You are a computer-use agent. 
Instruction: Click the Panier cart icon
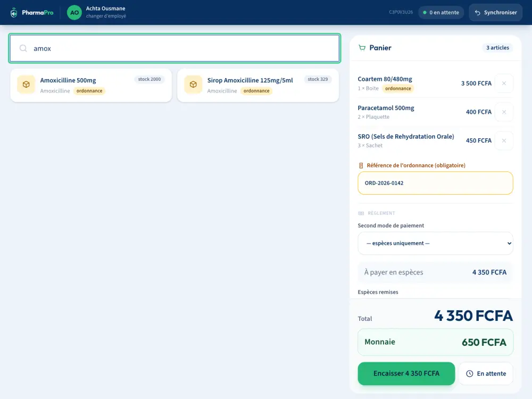point(362,48)
